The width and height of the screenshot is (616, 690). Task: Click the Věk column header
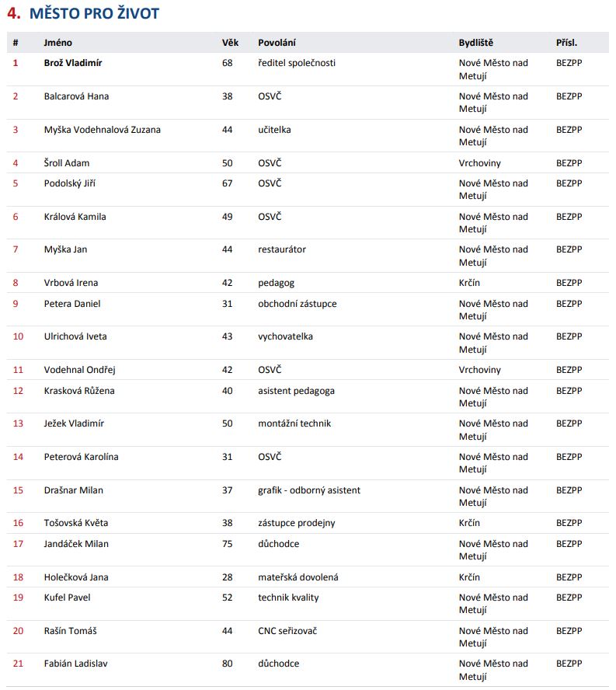coord(230,43)
